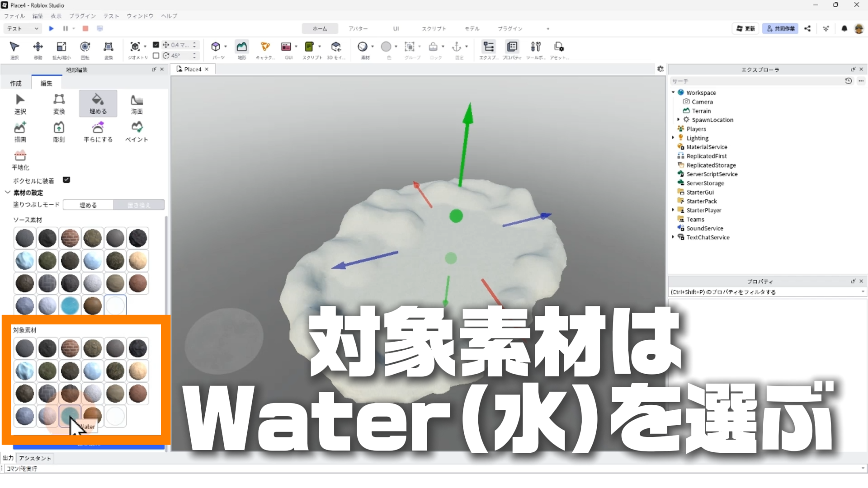Click the blue Play test button
This screenshot has width=868, height=488.
pos(51,28)
